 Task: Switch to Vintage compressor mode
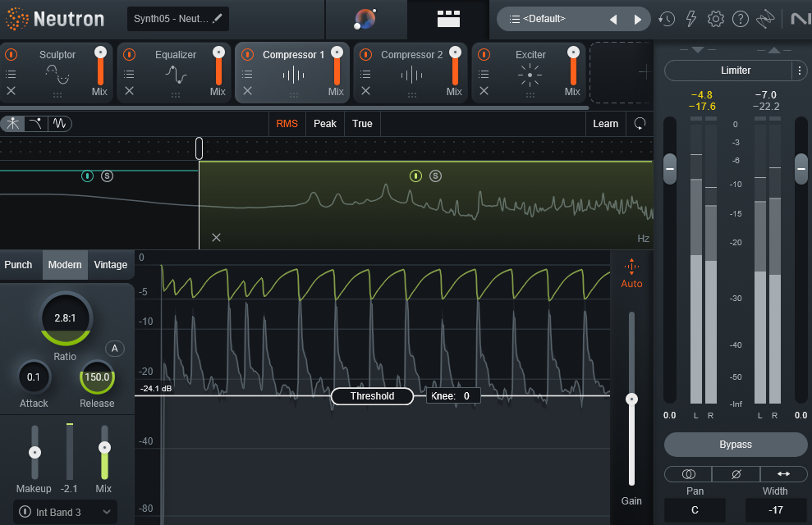pos(110,265)
